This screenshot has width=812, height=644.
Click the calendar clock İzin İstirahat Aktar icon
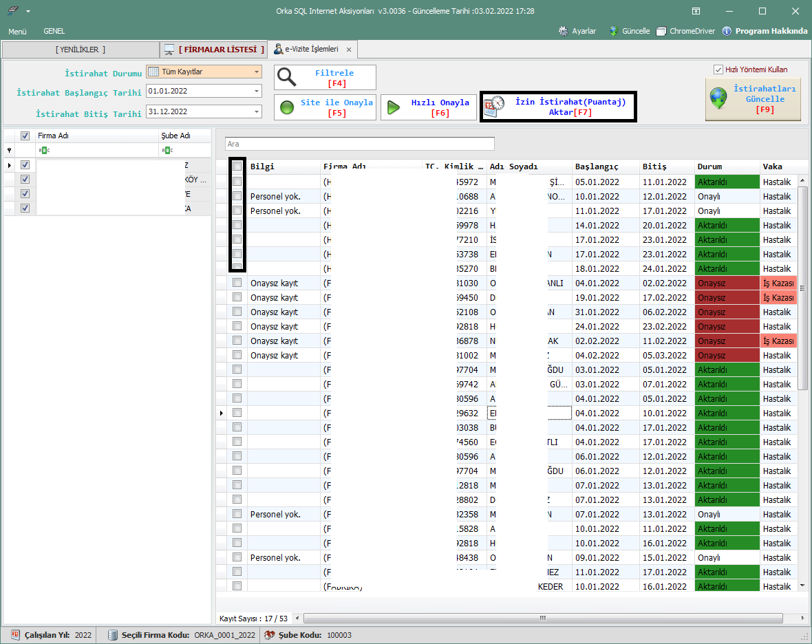(494, 107)
